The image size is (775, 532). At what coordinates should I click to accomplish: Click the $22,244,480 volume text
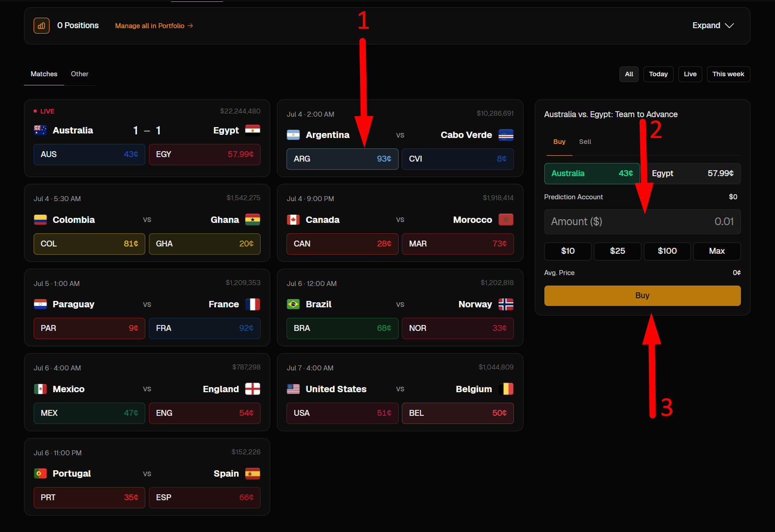coord(240,111)
